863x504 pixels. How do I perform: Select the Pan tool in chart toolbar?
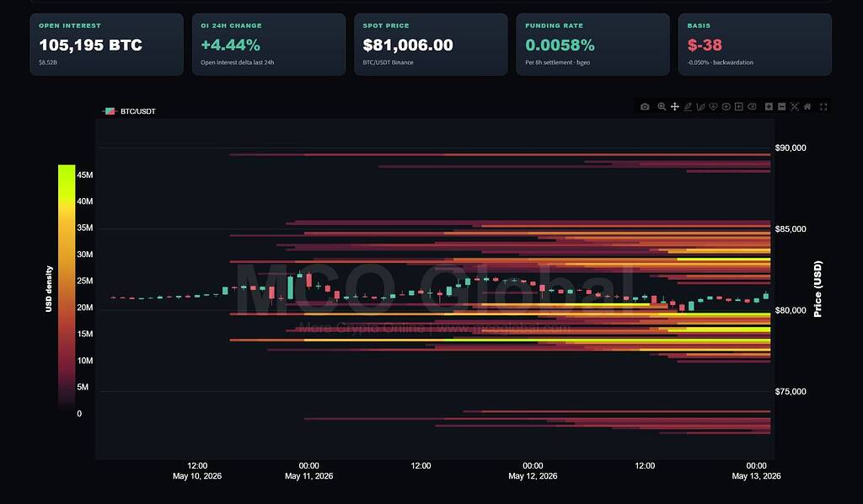point(675,107)
